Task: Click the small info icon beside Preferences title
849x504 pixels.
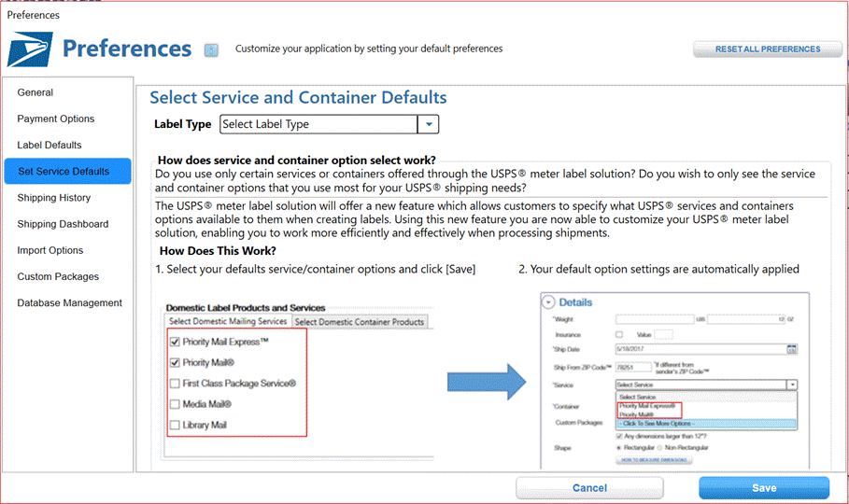Action: pos(211,49)
